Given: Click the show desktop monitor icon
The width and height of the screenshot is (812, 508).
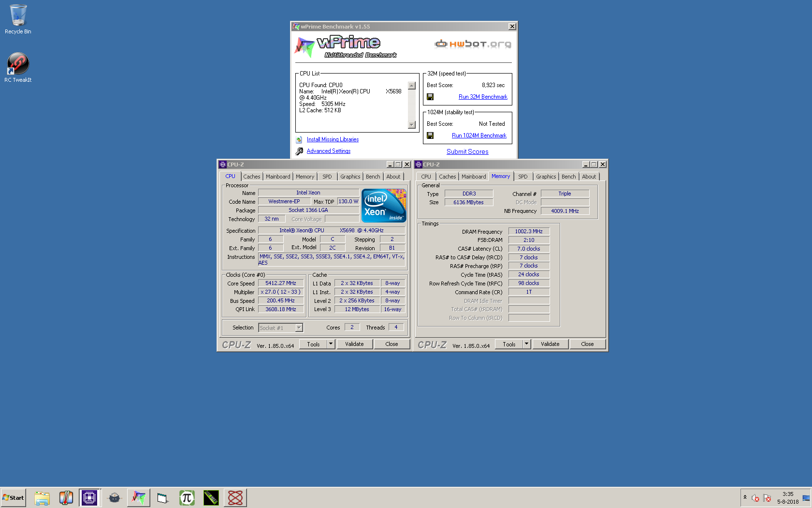Looking at the screenshot, I should click(x=806, y=498).
